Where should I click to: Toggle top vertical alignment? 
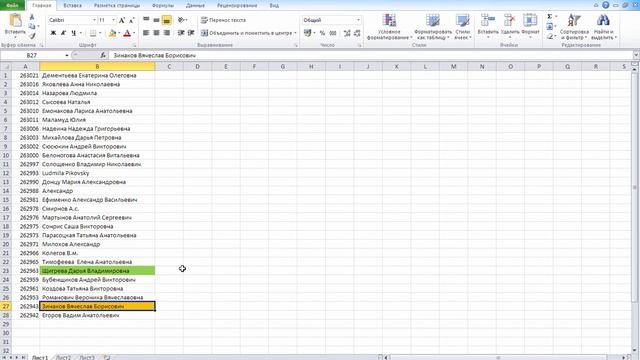pos(146,20)
